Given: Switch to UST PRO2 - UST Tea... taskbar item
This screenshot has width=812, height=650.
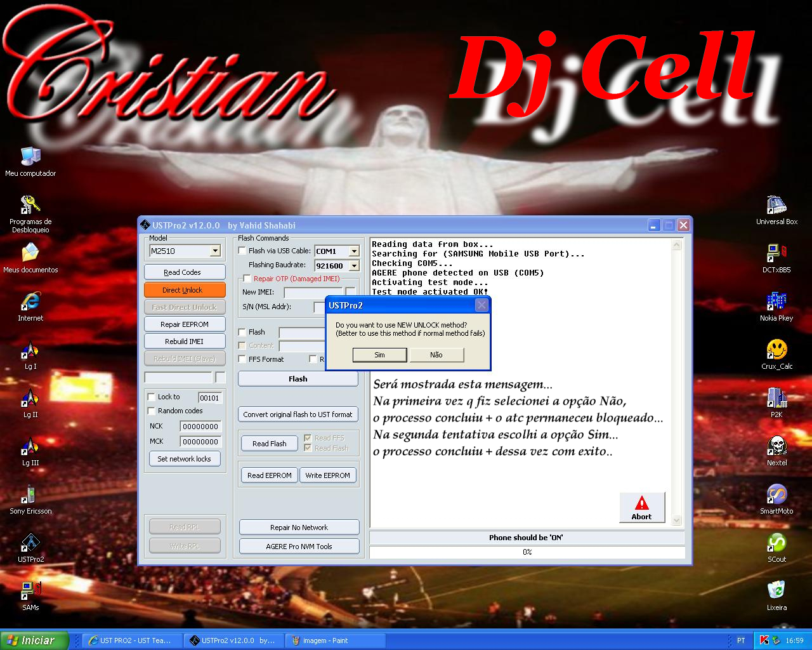Looking at the screenshot, I should coord(133,640).
